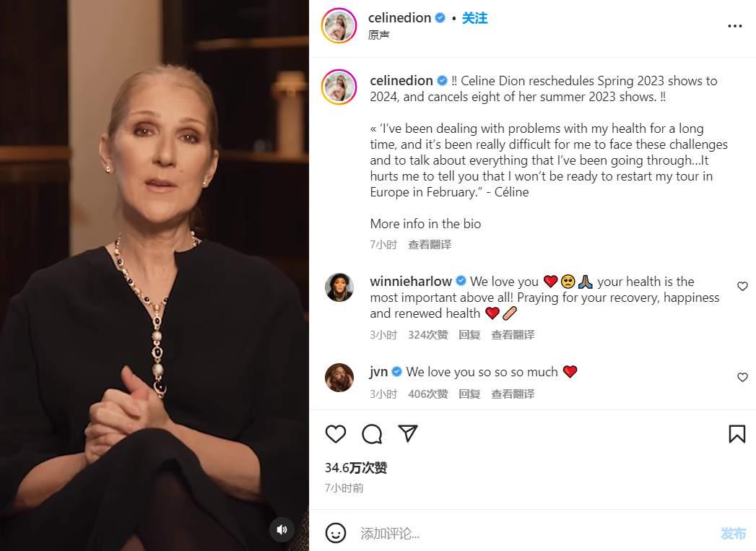
Task: Reply to winnieharlow's comment
Action: [x=469, y=334]
